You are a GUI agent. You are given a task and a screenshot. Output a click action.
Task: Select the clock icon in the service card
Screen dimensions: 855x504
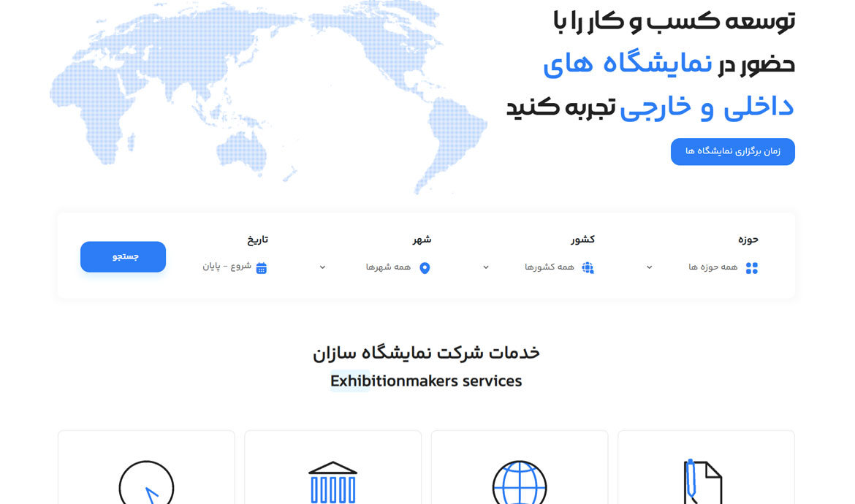pos(146,482)
